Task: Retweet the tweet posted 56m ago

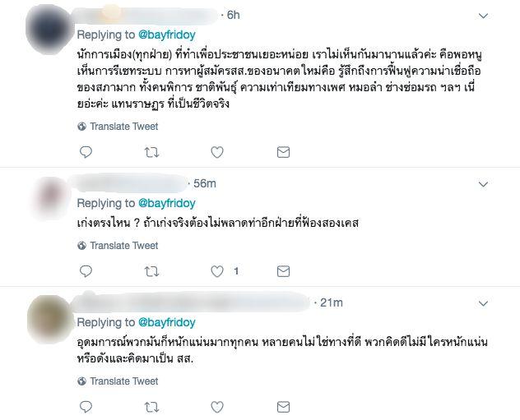Action: (x=151, y=270)
